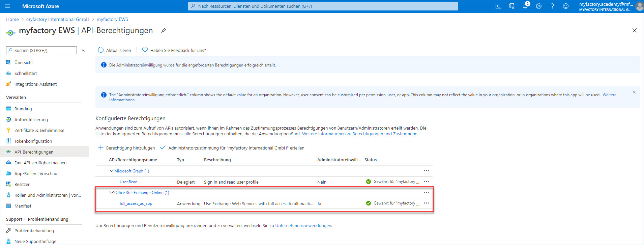Collapse the Microsoft Graph permission group

tap(111, 171)
